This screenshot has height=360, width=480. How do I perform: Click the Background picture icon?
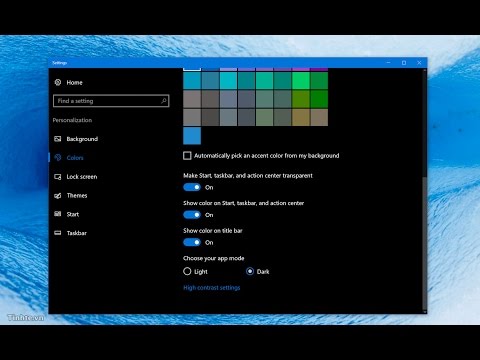(58, 139)
